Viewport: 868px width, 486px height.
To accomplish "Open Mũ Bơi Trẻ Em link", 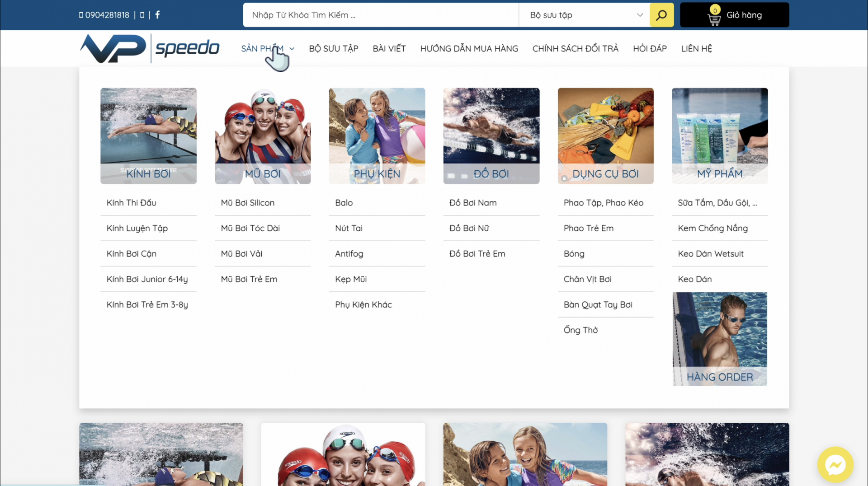I will pos(249,279).
